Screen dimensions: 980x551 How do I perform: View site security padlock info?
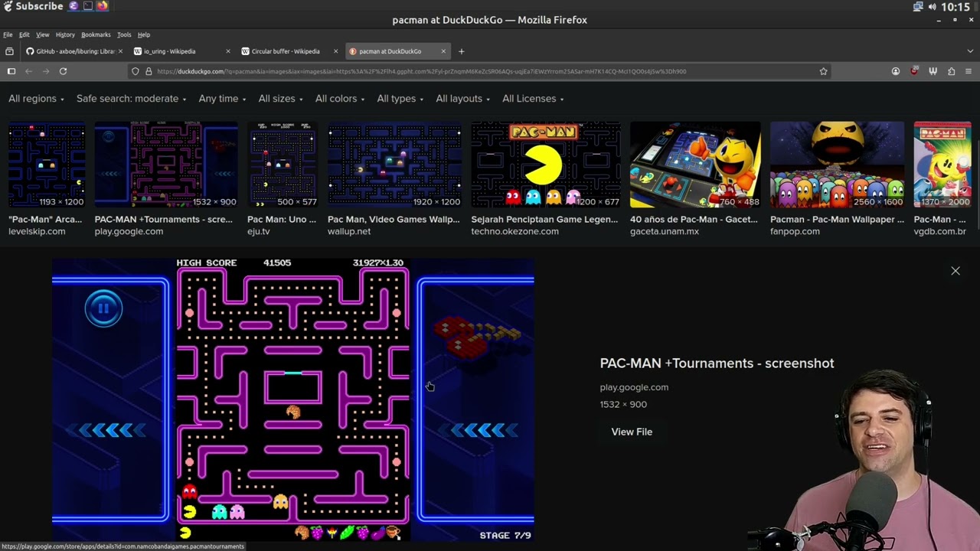(149, 71)
